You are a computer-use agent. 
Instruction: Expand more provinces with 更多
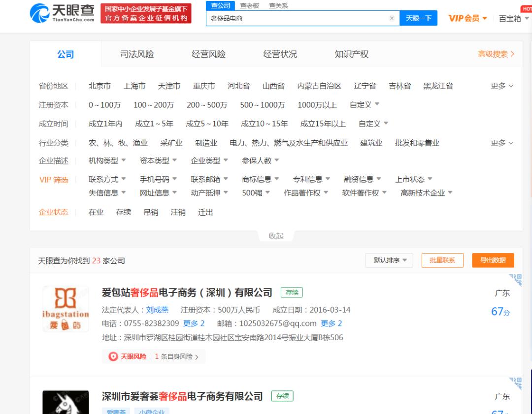pos(501,86)
